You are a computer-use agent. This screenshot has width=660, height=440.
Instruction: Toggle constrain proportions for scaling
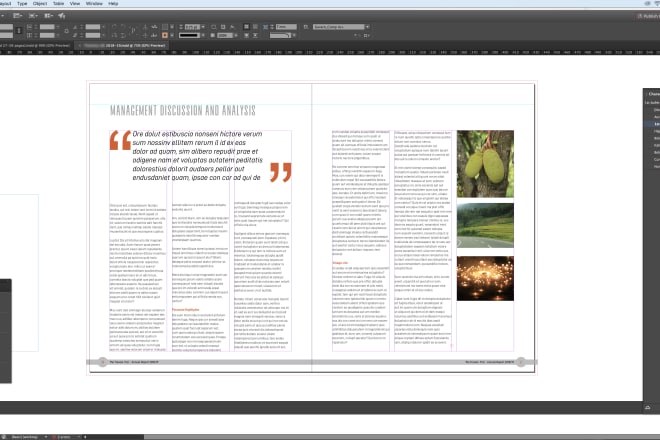[67, 31]
